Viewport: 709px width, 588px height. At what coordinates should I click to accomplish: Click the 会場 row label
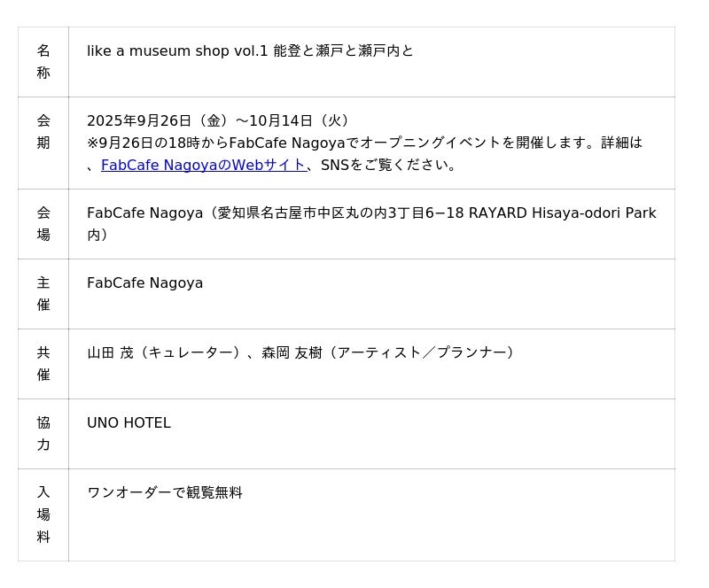(43, 224)
